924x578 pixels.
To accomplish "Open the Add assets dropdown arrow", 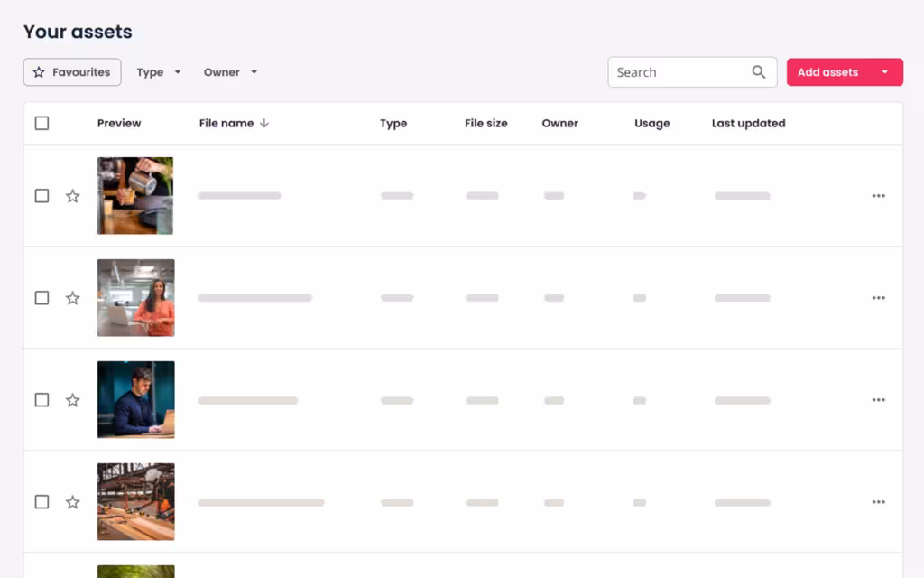I will 884,72.
